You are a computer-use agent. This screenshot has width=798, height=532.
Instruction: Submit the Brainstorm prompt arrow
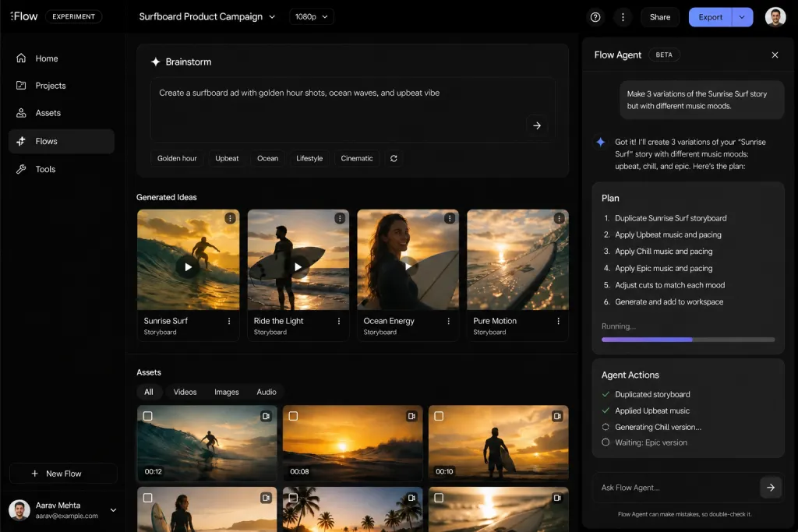537,125
